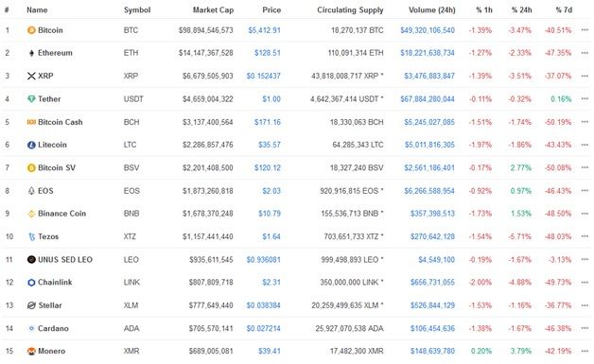Open the Binance Coin name link
This screenshot has height=364, width=594.
(x=61, y=214)
